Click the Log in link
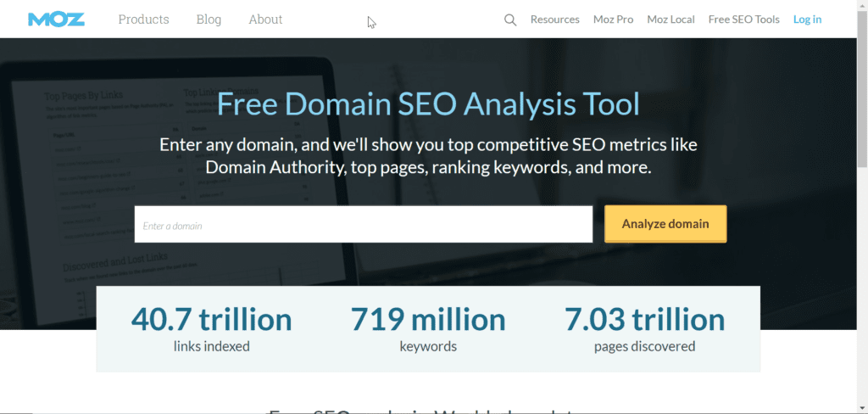 coord(807,19)
